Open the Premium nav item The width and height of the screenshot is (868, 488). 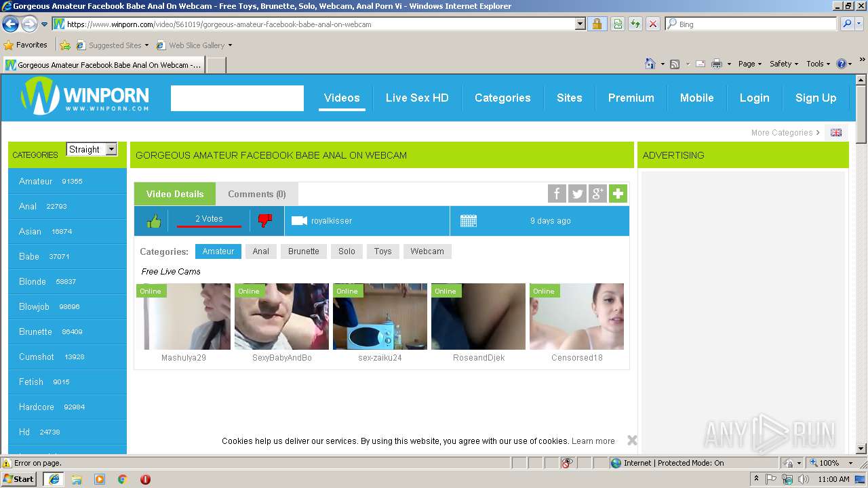(x=631, y=98)
